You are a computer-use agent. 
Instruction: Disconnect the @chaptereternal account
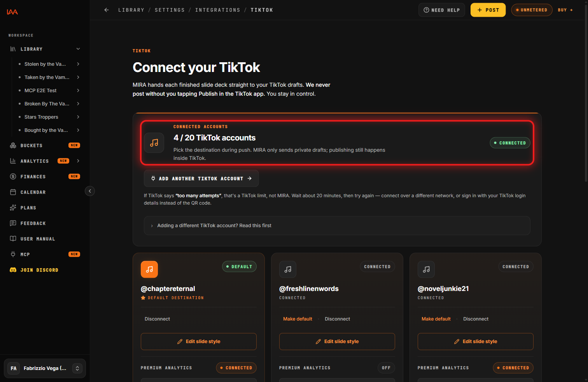coord(157,319)
